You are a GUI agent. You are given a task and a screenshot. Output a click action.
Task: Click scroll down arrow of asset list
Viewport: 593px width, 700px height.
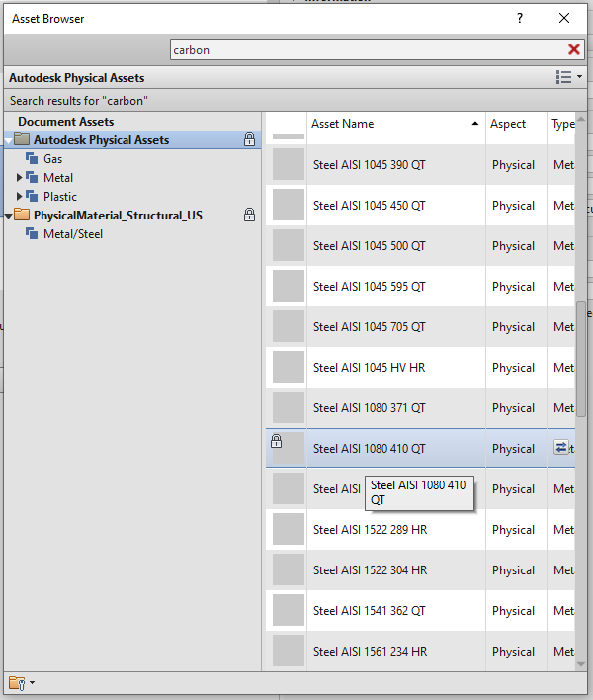[x=580, y=664]
